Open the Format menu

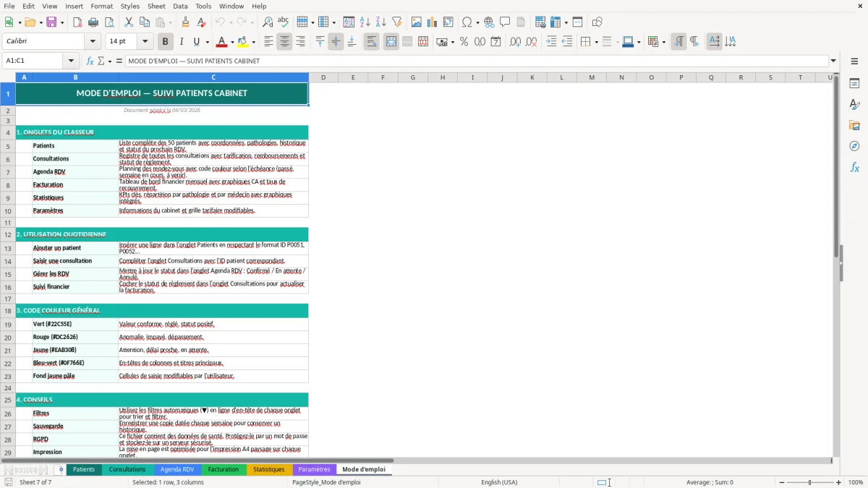[101, 6]
